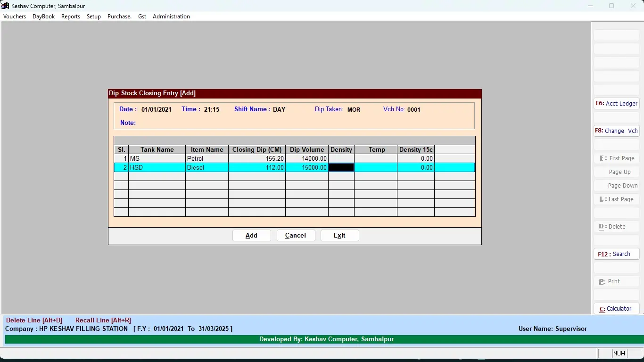Open the Reports menu
The image size is (644, 362).
click(x=71, y=16)
